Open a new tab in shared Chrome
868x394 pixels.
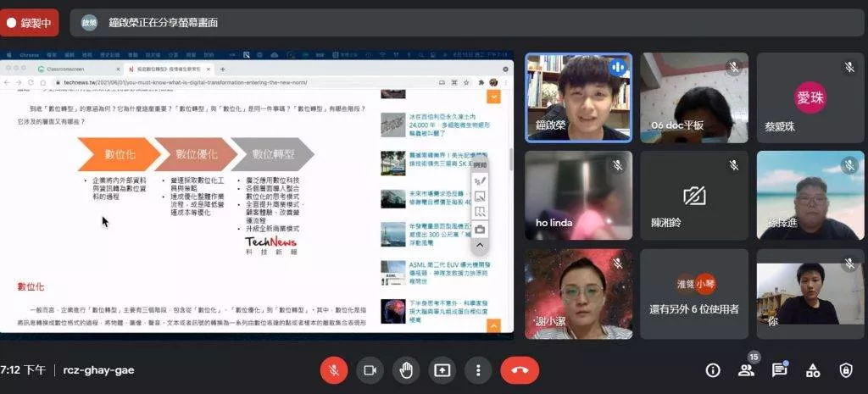(223, 69)
